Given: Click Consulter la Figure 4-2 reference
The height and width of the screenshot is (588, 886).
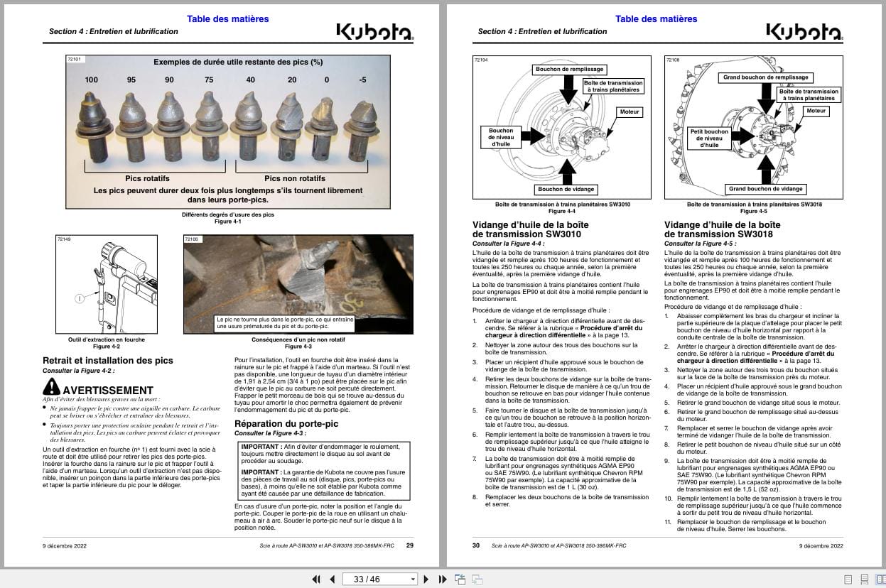Looking at the screenshot, I should [79, 370].
